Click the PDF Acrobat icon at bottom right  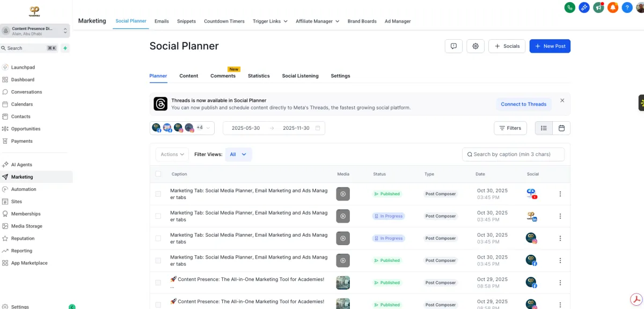coord(636,299)
